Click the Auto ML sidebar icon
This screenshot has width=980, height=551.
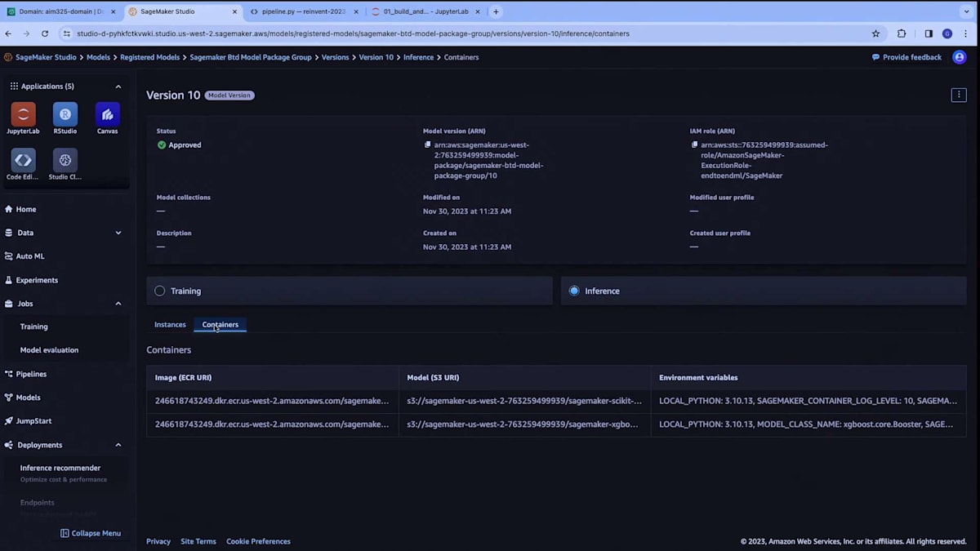click(x=9, y=256)
